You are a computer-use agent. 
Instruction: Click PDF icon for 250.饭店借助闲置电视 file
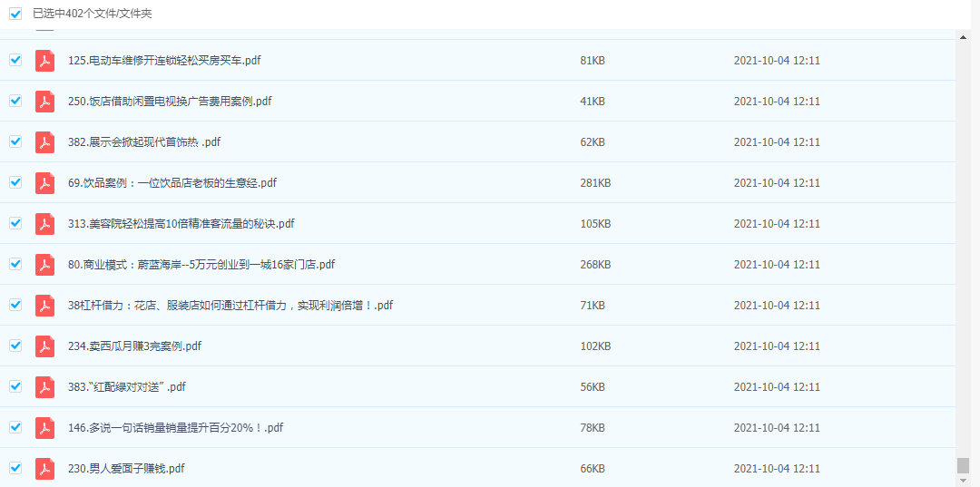(44, 102)
